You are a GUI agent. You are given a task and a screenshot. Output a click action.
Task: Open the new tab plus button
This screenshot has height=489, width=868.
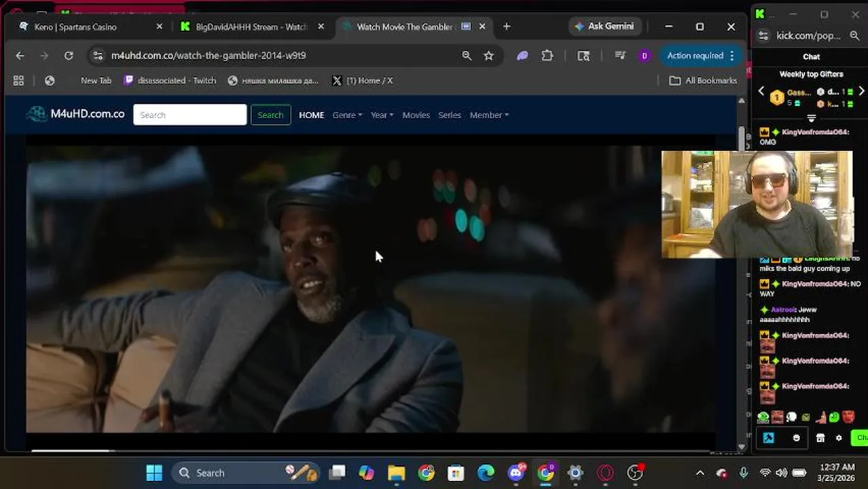coord(507,26)
